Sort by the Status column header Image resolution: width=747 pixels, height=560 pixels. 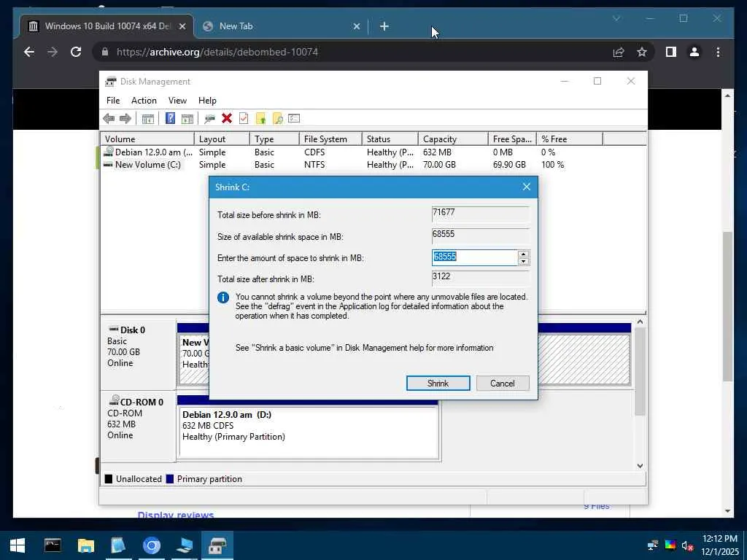[x=390, y=139]
